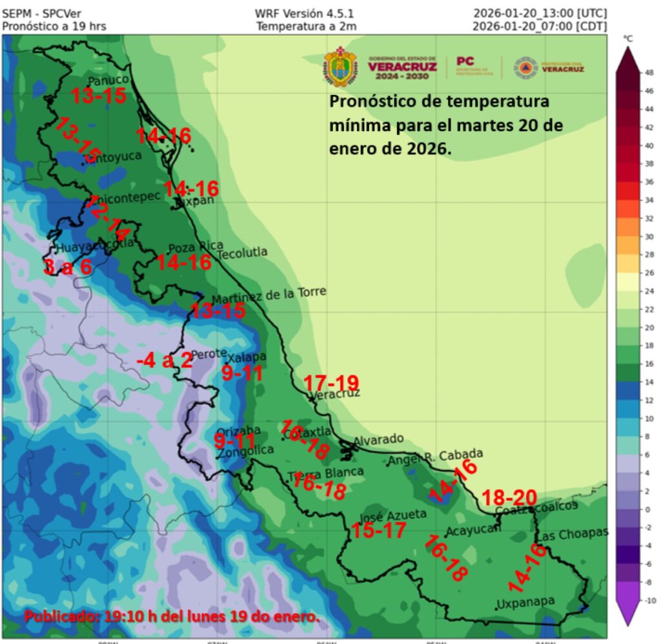661x644 pixels.
Task: Click the °C unit symbol above the color scale
Action: pyautogui.click(x=628, y=39)
